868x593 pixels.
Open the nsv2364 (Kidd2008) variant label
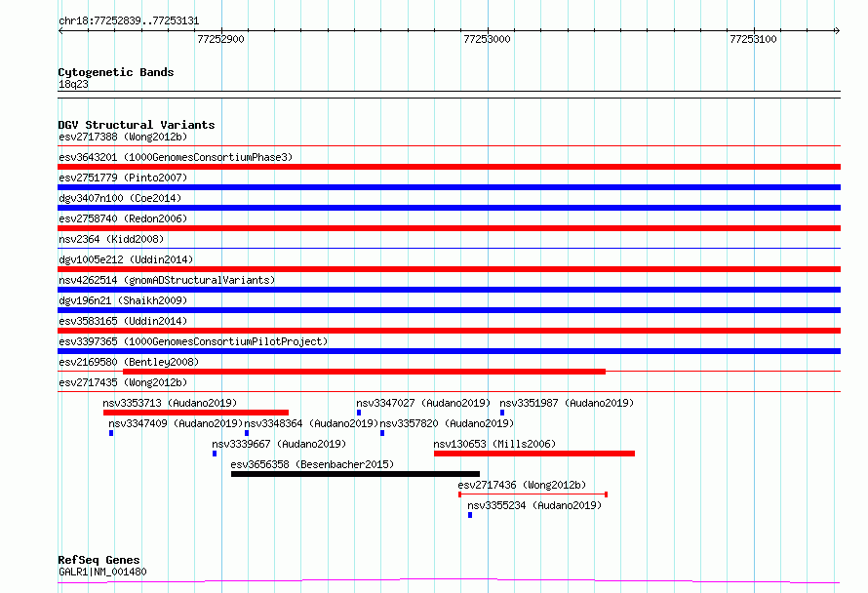[x=111, y=239]
